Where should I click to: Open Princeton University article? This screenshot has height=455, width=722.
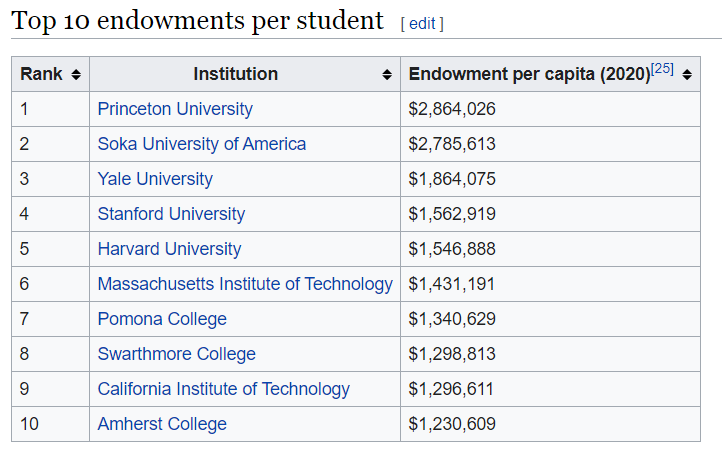pos(175,109)
